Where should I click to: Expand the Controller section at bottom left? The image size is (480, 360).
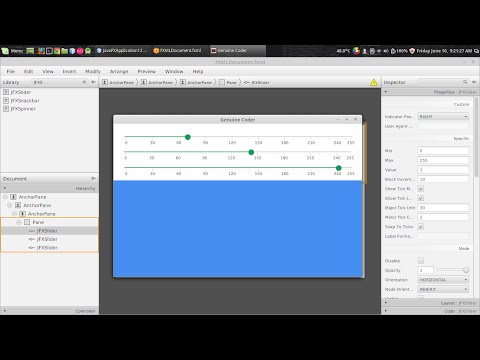[4, 311]
